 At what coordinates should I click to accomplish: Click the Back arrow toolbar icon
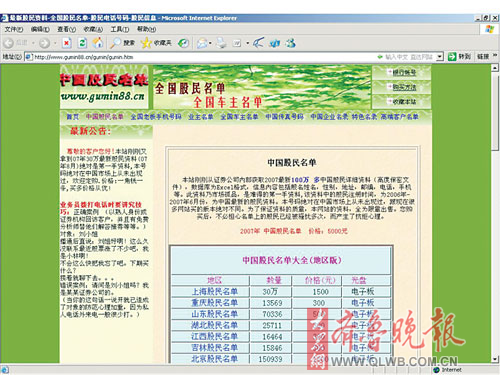[x=9, y=43]
